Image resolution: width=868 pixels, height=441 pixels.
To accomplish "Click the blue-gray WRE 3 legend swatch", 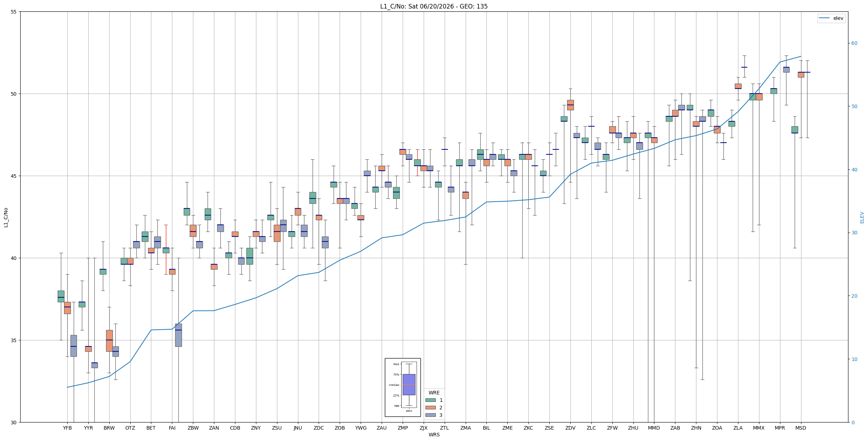I will coord(430,415).
